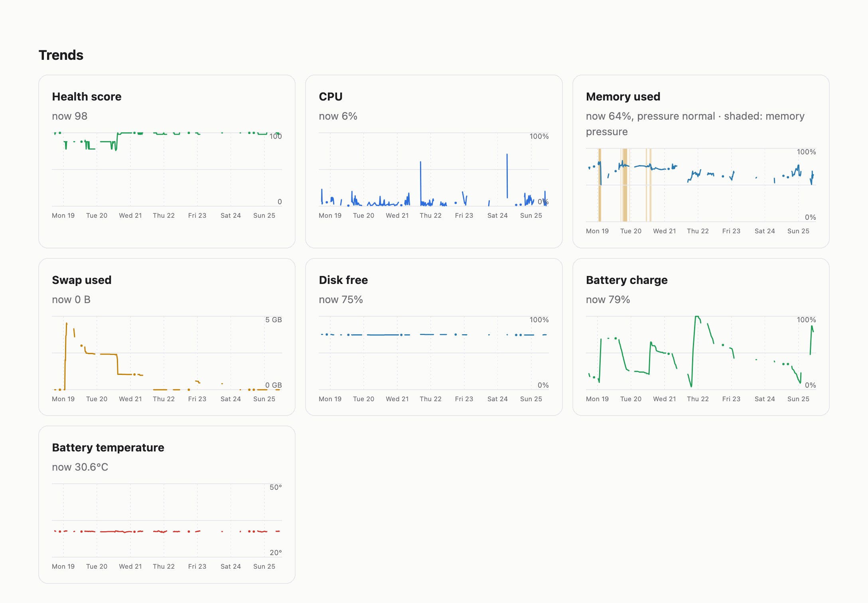Screen dimensions: 868x603
Task: Select the 'now 98' health score value
Action: (69, 116)
